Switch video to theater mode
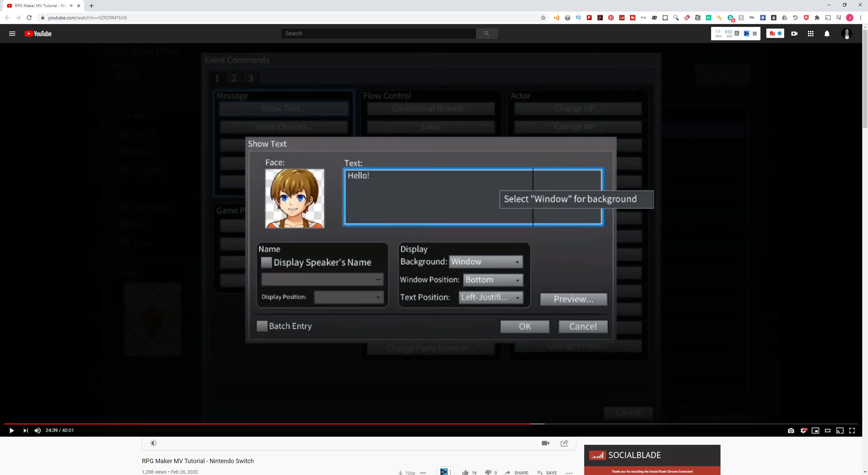Image resolution: width=868 pixels, height=475 pixels. click(x=828, y=431)
